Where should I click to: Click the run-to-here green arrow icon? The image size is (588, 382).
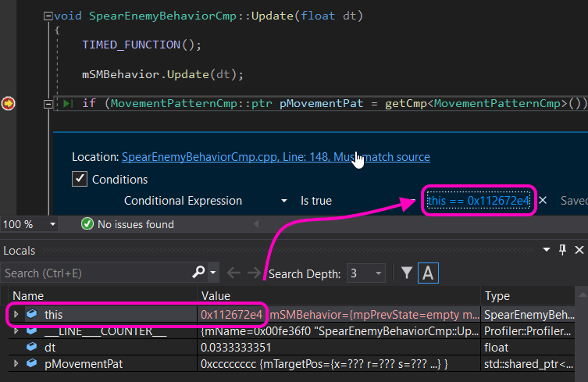69,103
